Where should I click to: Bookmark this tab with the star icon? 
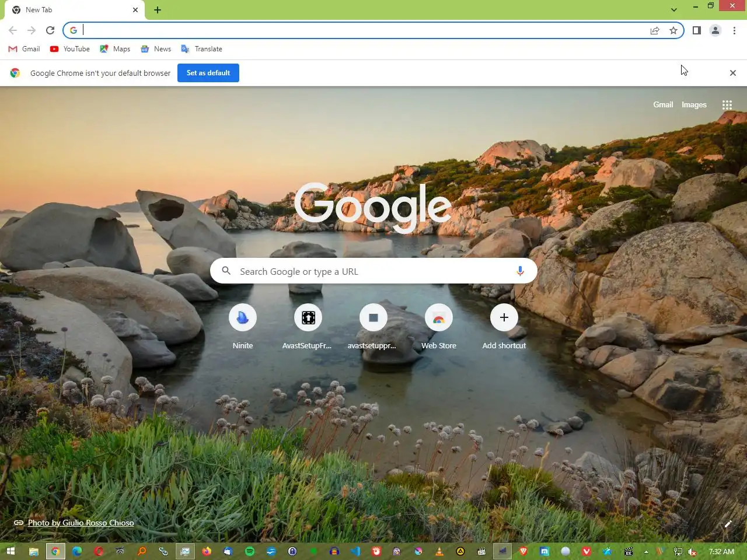pos(673,30)
